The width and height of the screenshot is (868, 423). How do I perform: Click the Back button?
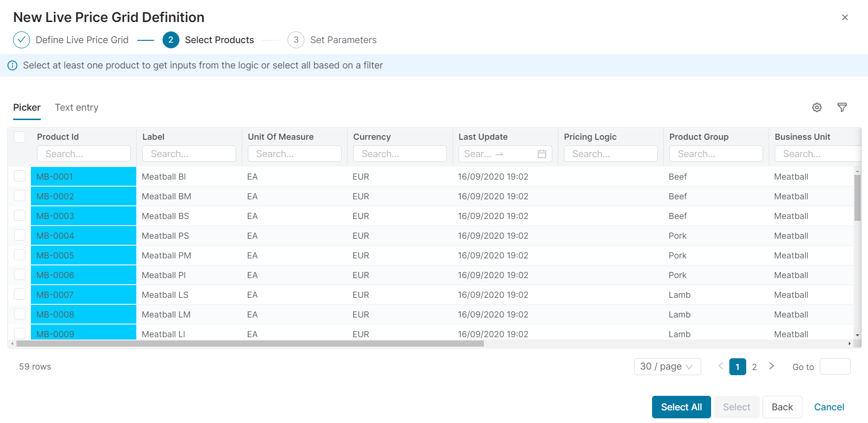782,407
